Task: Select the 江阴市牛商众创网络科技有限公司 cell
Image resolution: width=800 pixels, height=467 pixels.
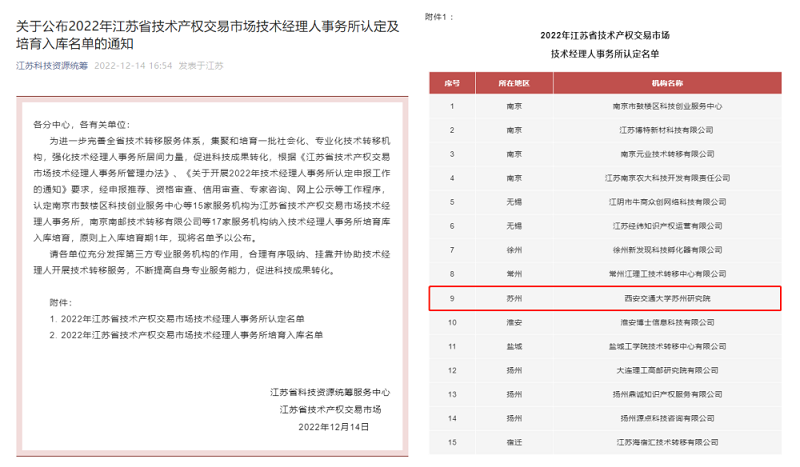Action: pyautogui.click(x=667, y=202)
